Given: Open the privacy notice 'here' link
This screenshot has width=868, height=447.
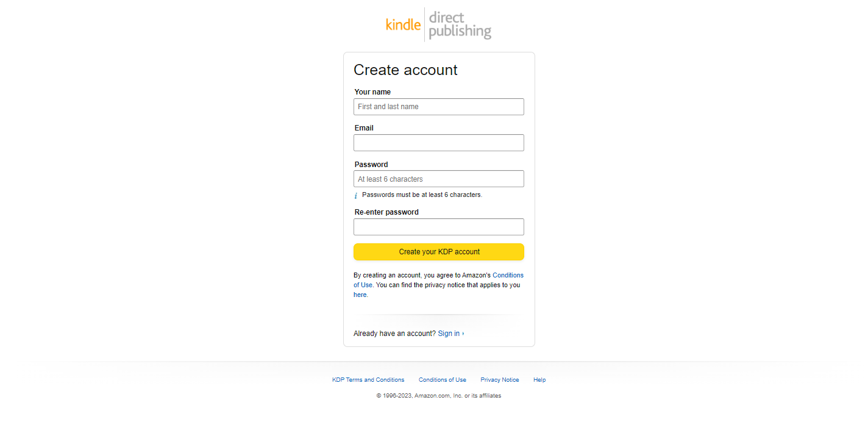Looking at the screenshot, I should (x=360, y=295).
